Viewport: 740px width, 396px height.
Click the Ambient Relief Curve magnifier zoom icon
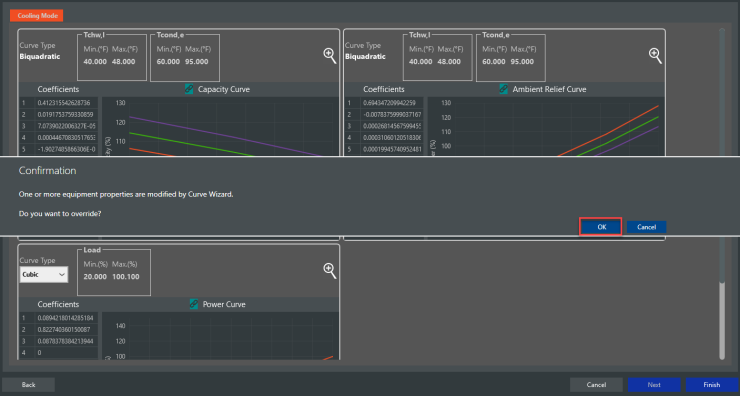pyautogui.click(x=655, y=56)
